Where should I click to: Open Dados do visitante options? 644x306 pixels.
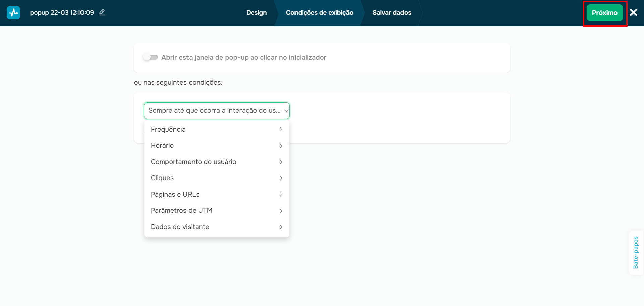pos(180,227)
